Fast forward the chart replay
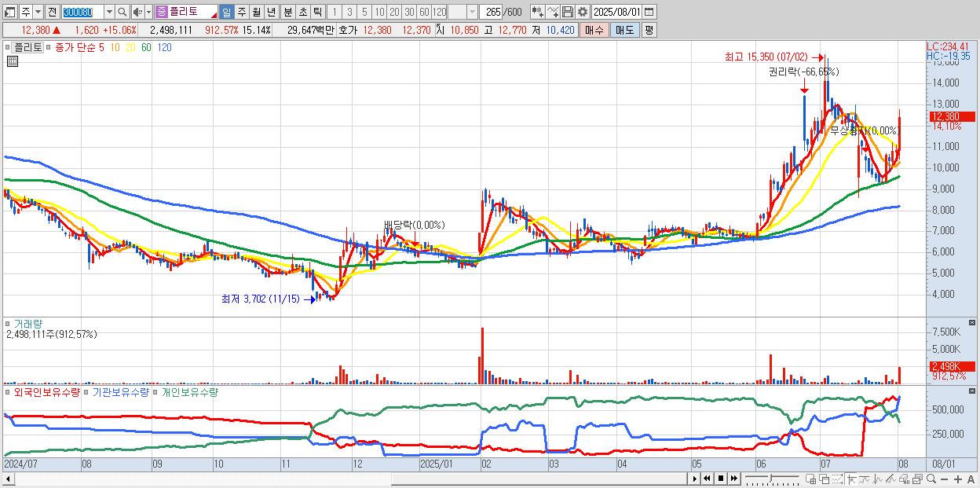The width and height of the screenshot is (980, 488). click(733, 479)
